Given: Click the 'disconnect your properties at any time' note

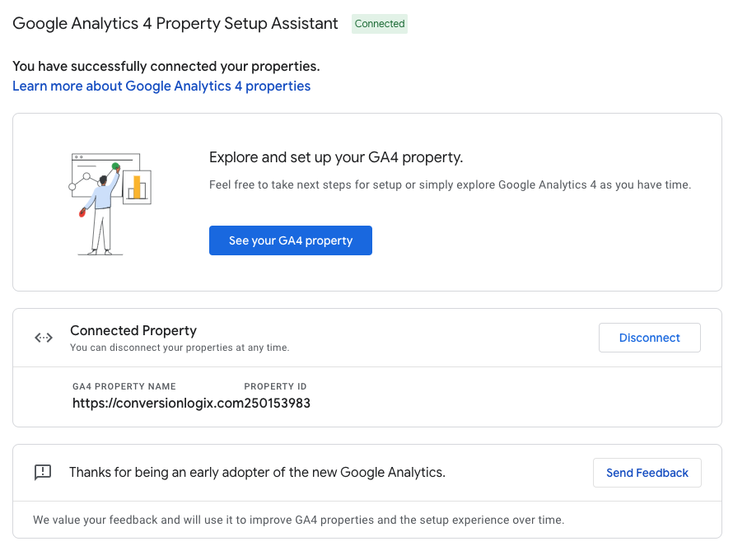Looking at the screenshot, I should 180,348.
